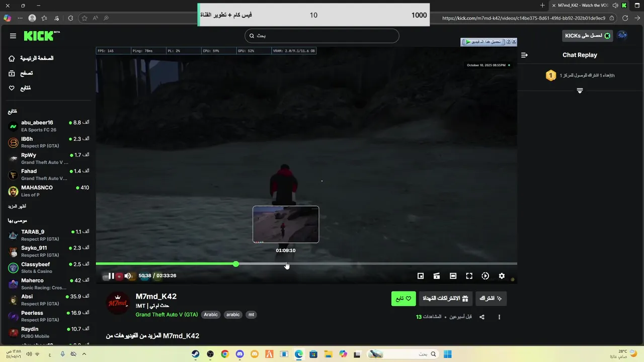644x362 pixels.
Task: Select the mt tag
Action: pyautogui.click(x=251, y=315)
